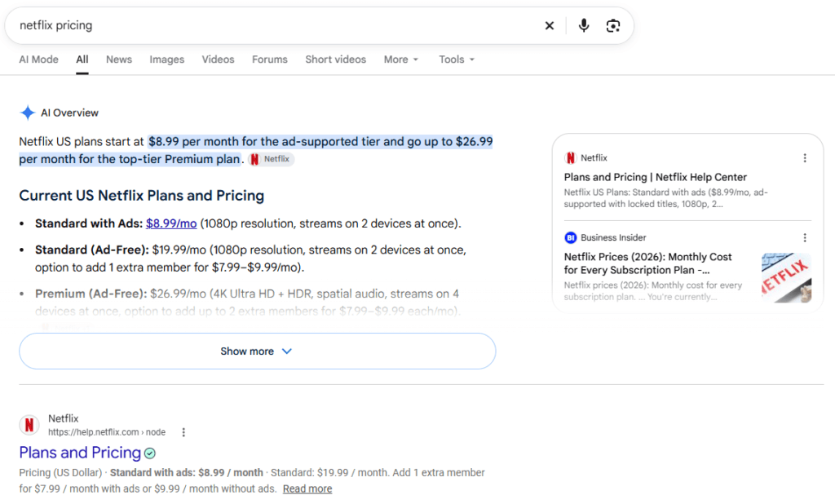
Task: Click the Business Insider logo icon
Action: coord(570,237)
